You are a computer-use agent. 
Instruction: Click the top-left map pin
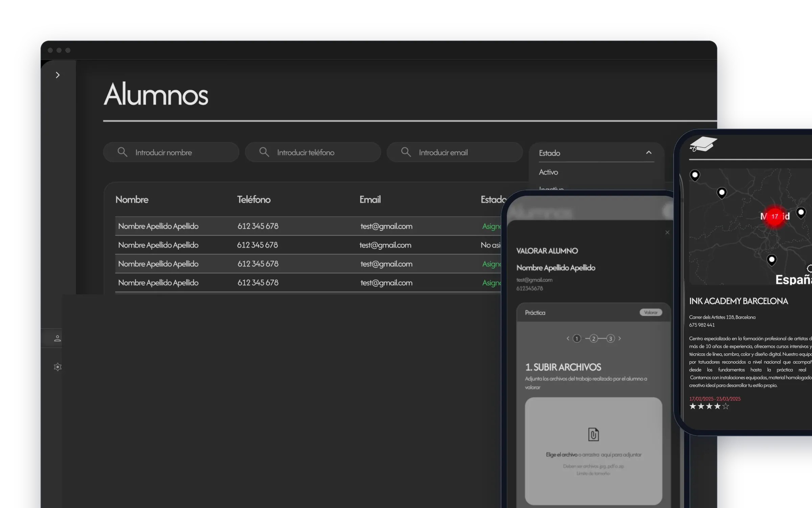(x=695, y=175)
